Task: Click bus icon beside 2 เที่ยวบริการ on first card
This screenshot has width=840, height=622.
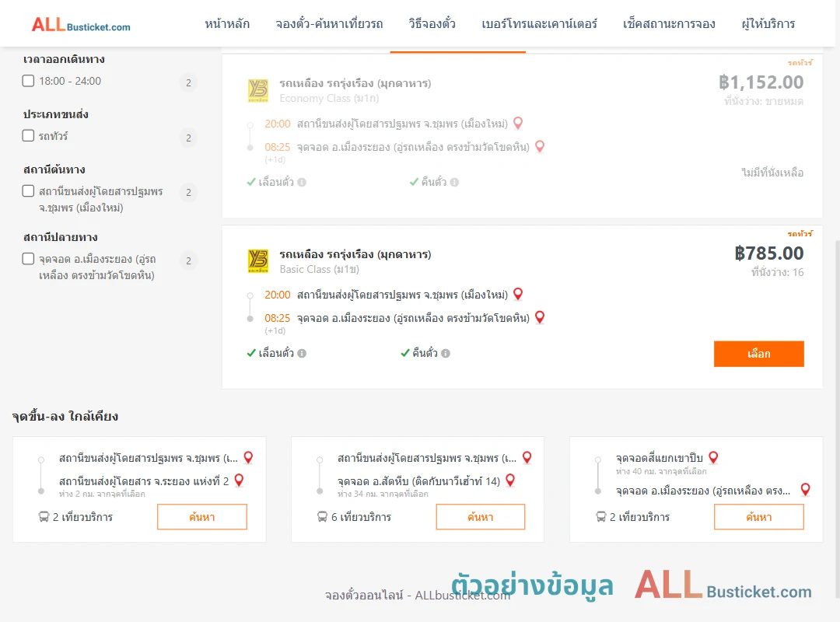Action: 44,517
